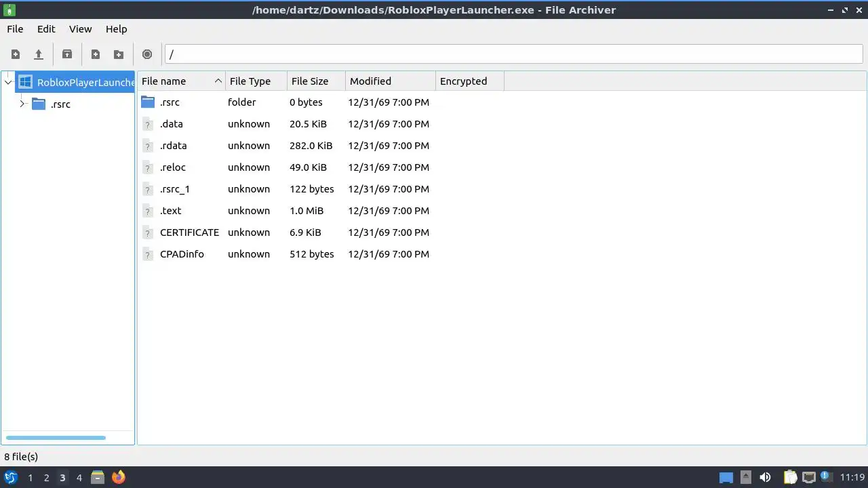Viewport: 868px width, 488px height.
Task: Click the tree panel horizontal scrollbar
Action: point(56,438)
